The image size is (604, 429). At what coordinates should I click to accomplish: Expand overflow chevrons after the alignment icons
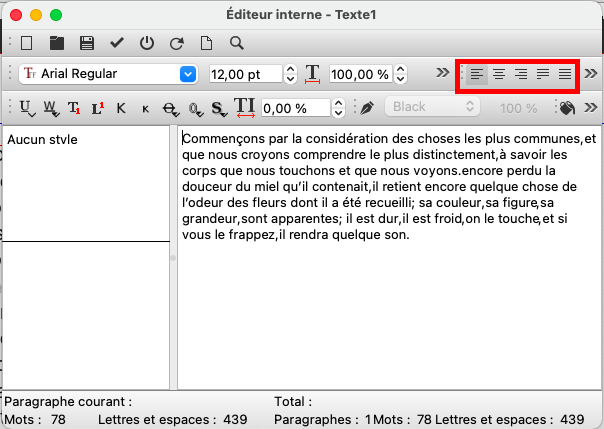coord(591,73)
